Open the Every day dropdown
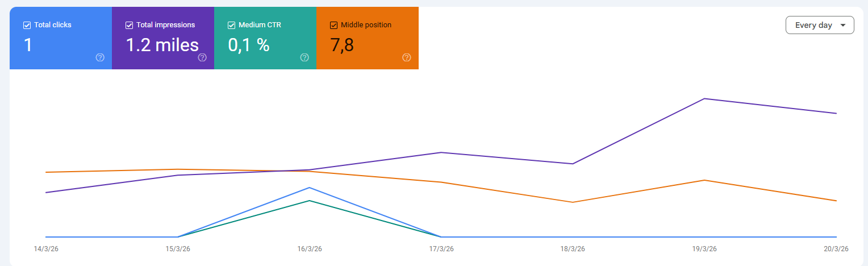Screen dimensions: 868x266 coord(819,25)
